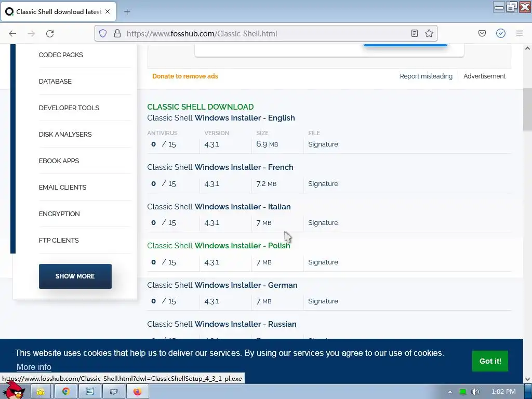Click the green tray status icon
Screen dimensions: 532x399
point(462,392)
